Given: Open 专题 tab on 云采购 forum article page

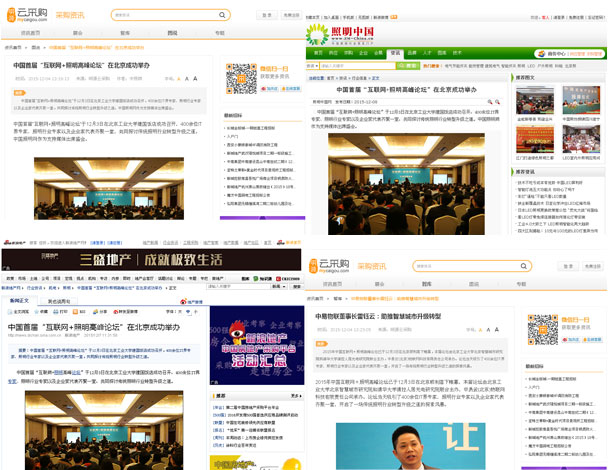Looking at the screenshot, I should (x=220, y=33).
